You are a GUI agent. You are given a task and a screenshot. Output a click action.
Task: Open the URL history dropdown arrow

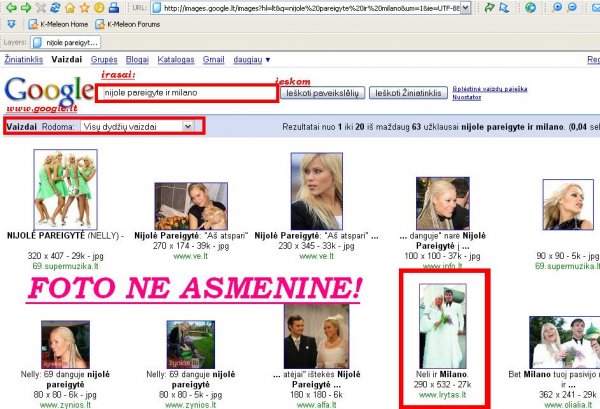pyautogui.click(x=465, y=7)
